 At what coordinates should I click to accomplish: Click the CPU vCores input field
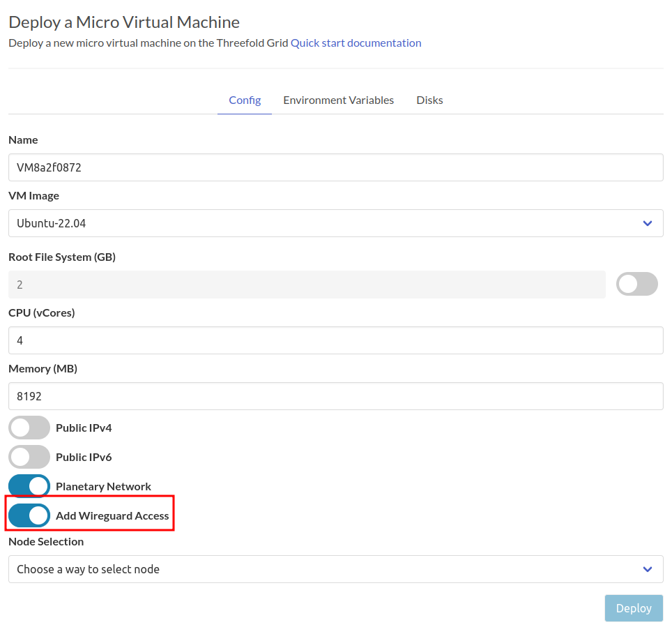click(x=335, y=340)
